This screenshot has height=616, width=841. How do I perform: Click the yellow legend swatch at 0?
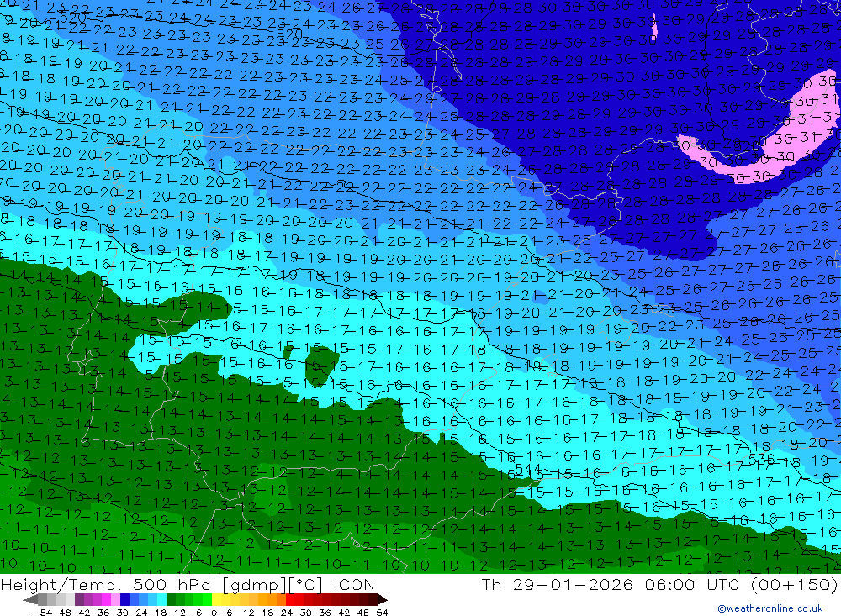click(x=217, y=599)
